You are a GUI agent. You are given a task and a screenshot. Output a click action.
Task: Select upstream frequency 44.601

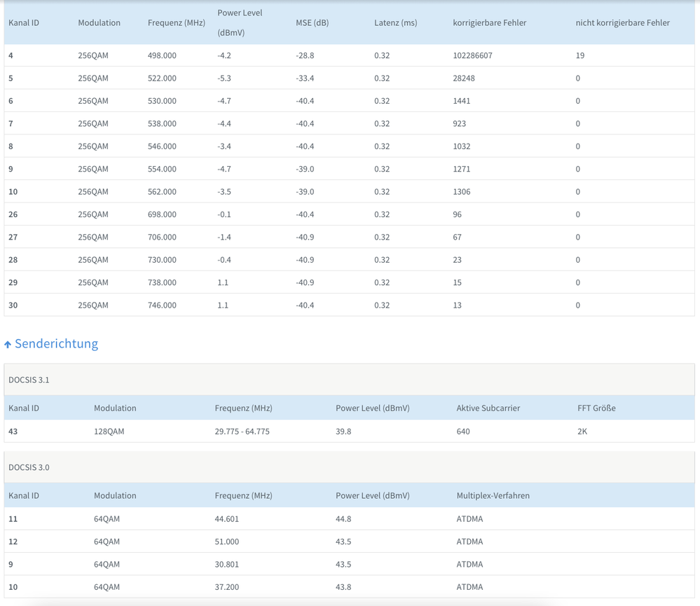227,519
